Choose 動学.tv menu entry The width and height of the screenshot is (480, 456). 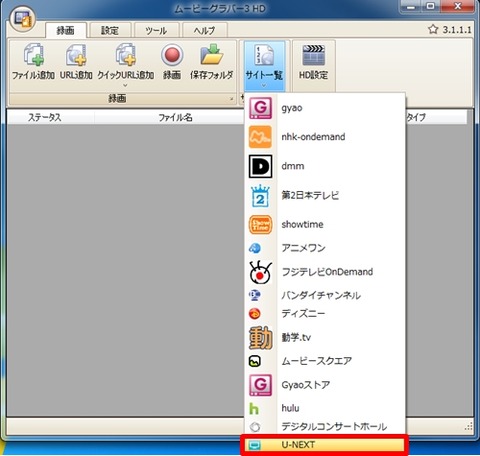[325, 337]
